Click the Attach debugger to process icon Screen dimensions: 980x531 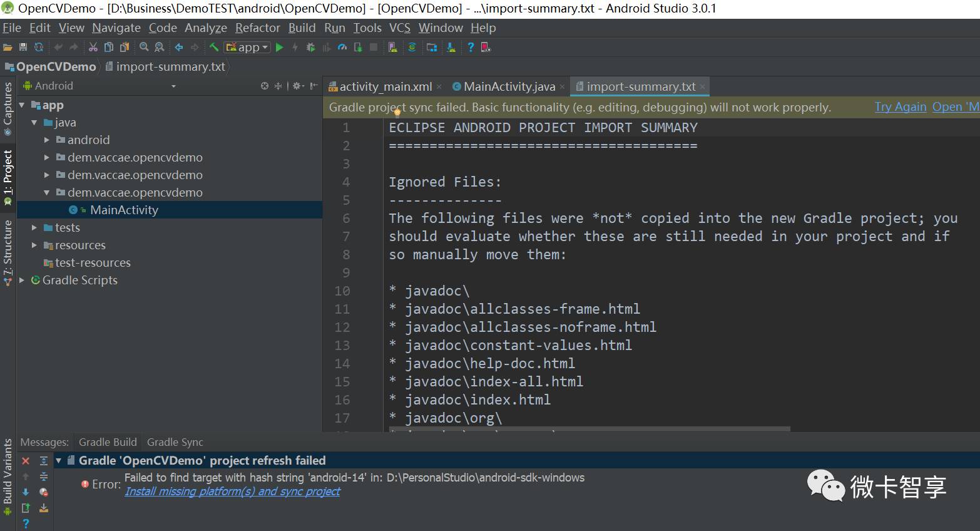tap(358, 47)
